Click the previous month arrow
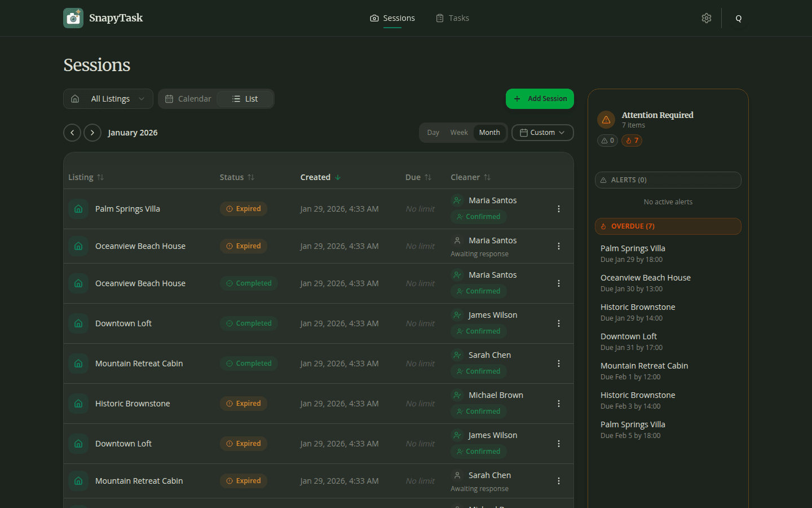 tap(72, 132)
